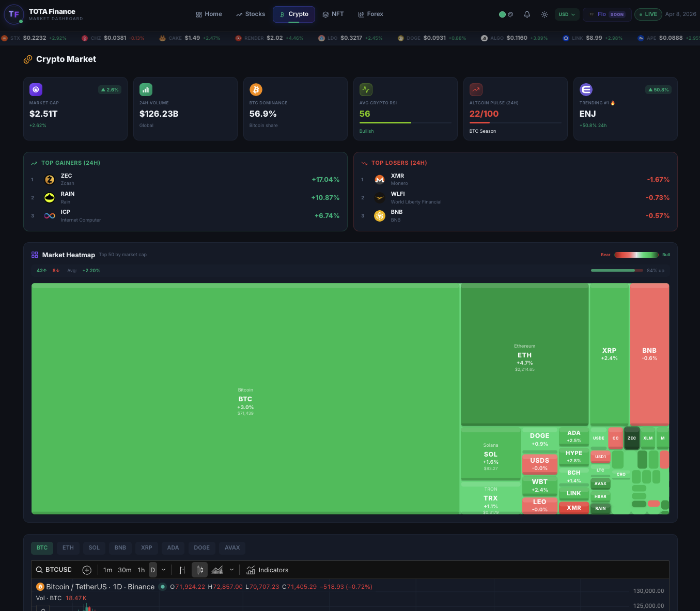This screenshot has height=611, width=700.
Task: Expand the chart style dropdown chevron
Action: coord(231,570)
